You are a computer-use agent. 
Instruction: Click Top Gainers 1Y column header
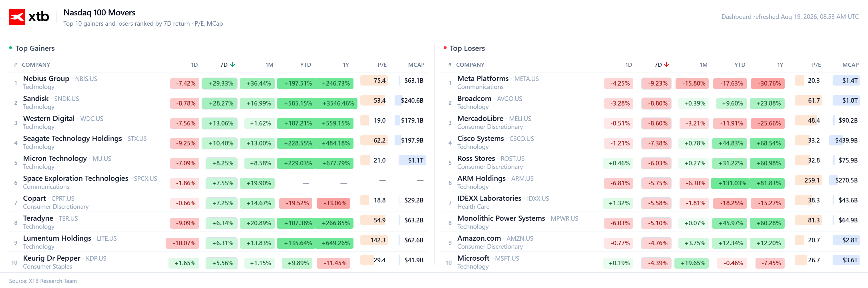coord(346,65)
